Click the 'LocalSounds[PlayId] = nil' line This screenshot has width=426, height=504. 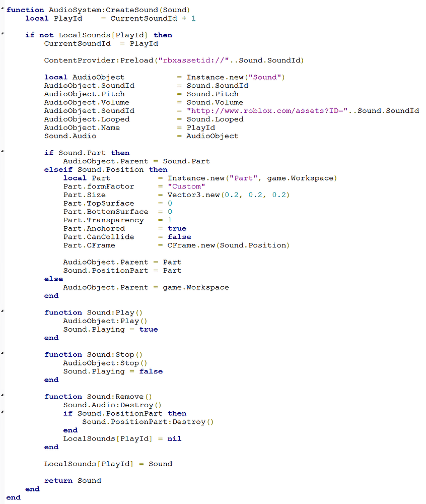[122, 438]
